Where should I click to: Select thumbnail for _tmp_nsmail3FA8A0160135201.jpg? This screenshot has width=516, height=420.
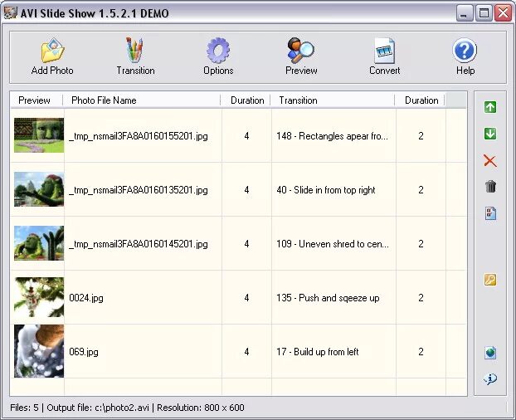coord(39,189)
